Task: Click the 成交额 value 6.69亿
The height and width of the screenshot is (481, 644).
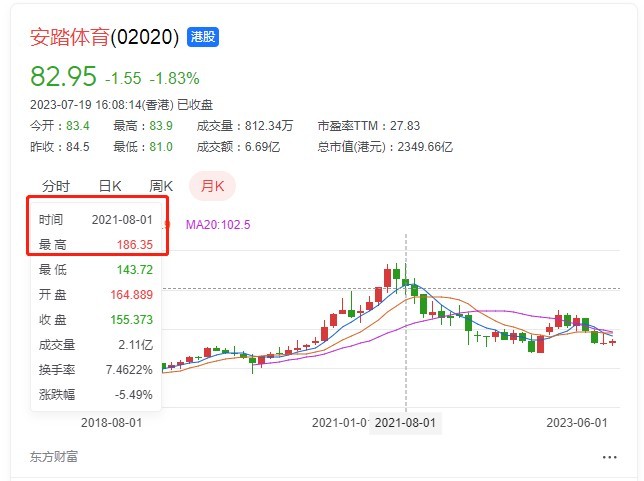Action: [x=262, y=147]
